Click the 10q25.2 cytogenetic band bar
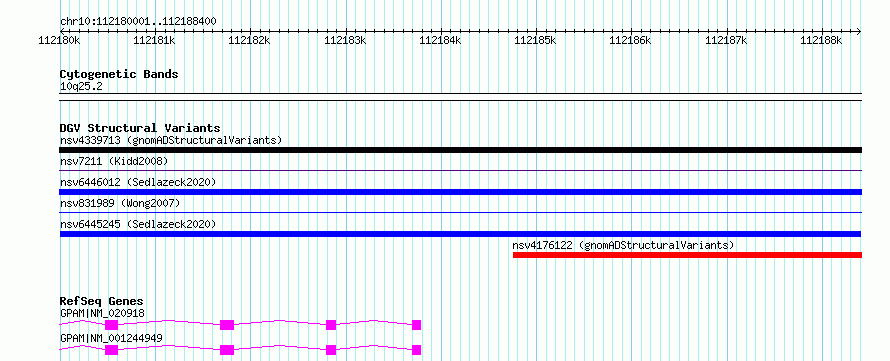This screenshot has width=890, height=361. pyautogui.click(x=461, y=97)
